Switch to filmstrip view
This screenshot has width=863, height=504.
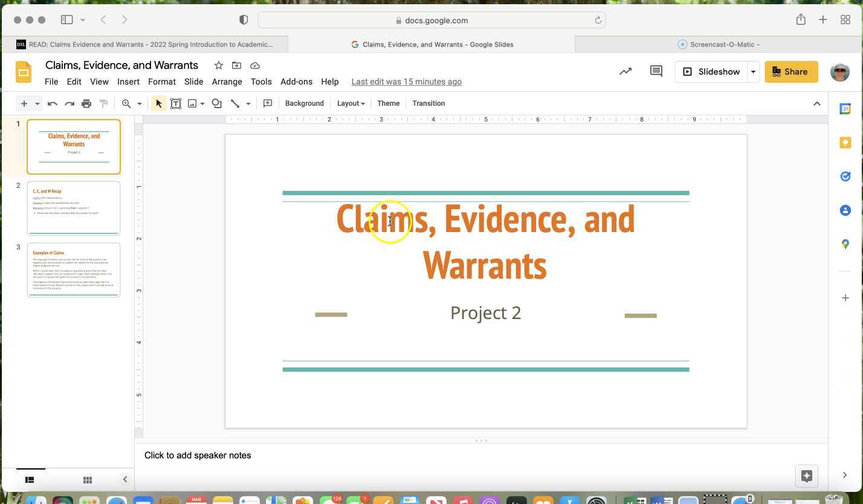[30, 479]
